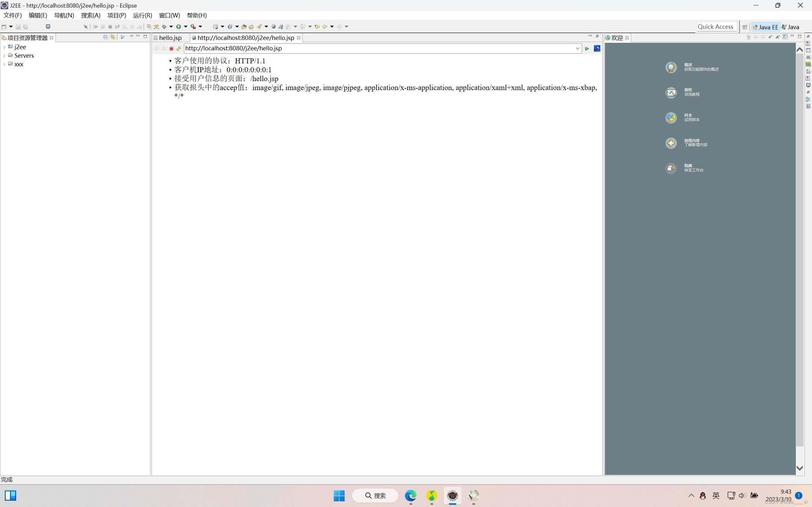Switch to hello.jsp editor tab
Screen dimensions: 812x507
[170, 38]
